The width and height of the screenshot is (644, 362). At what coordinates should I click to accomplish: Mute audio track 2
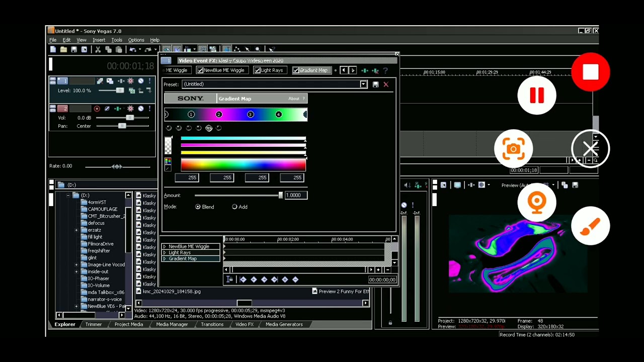coord(141,109)
